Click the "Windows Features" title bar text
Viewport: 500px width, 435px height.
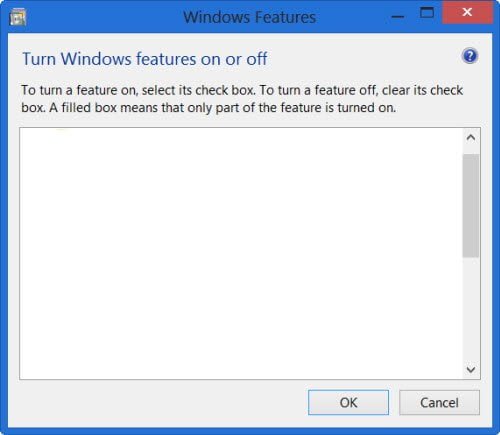250,17
